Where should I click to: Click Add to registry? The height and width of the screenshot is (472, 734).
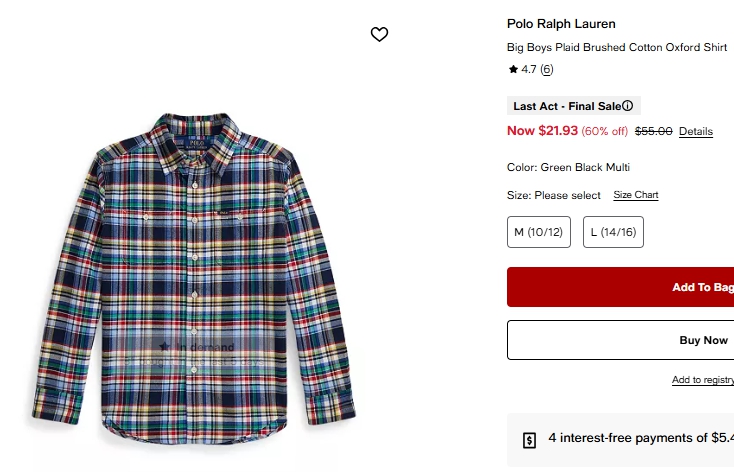(x=702, y=380)
